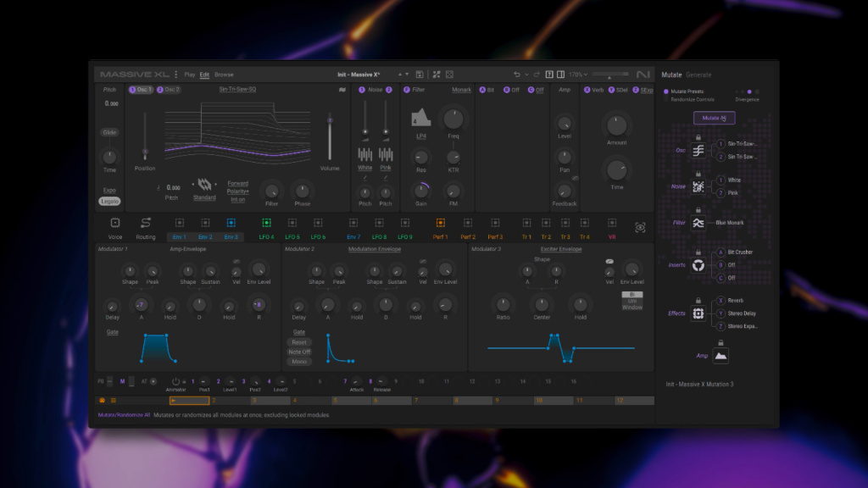This screenshot has width=868, height=488.
Task: Click the VR modulation assign icon
Action: coord(612,223)
